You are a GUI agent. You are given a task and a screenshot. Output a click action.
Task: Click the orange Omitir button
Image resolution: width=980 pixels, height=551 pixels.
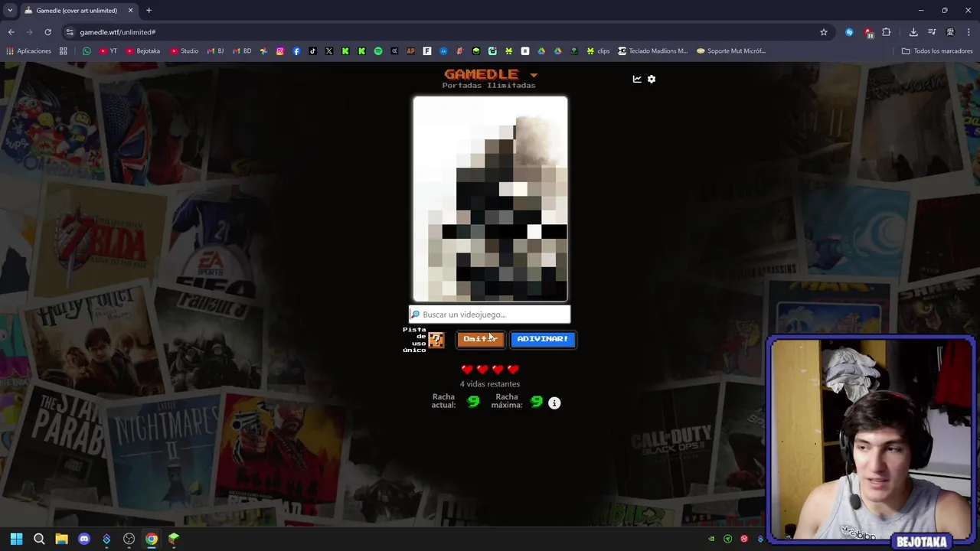point(480,339)
